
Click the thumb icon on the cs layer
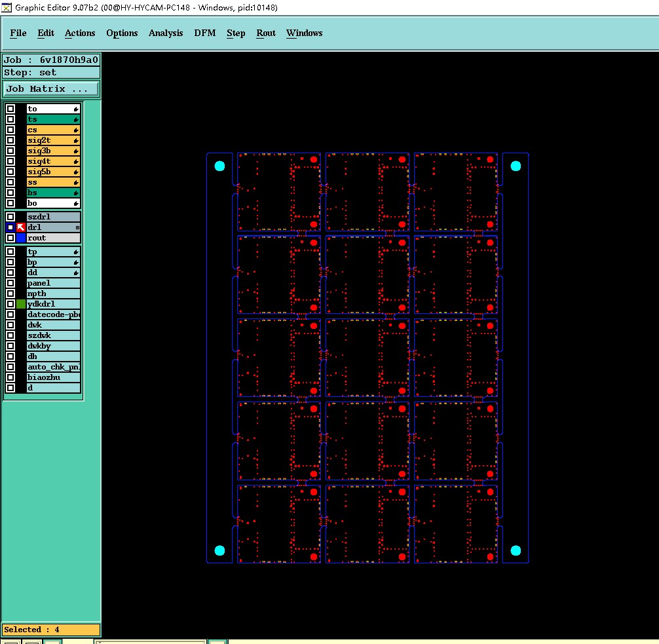[x=76, y=130]
